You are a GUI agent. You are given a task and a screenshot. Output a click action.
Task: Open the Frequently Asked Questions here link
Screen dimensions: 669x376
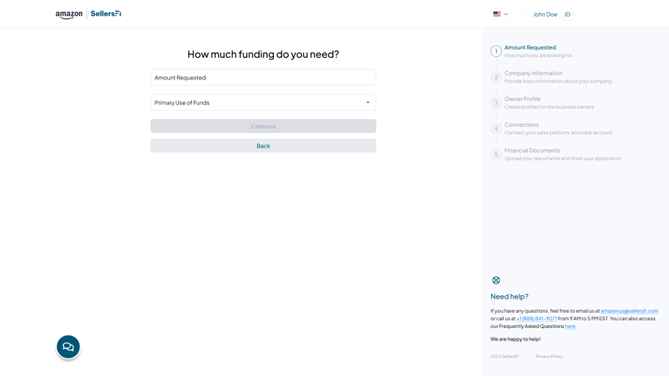570,326
